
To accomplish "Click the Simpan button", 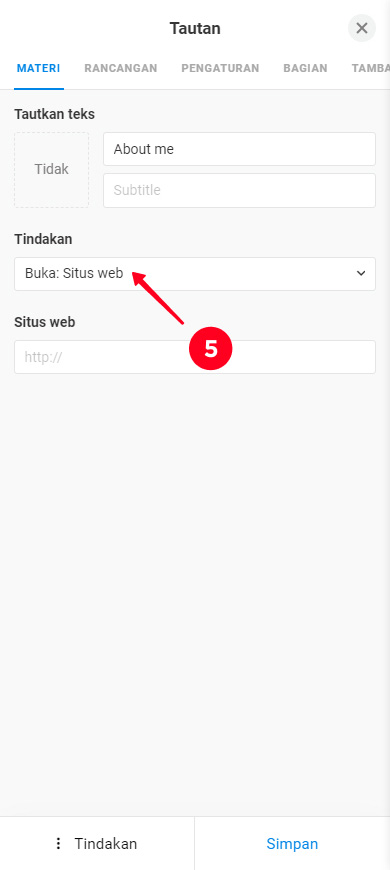I will pyautogui.click(x=292, y=844).
